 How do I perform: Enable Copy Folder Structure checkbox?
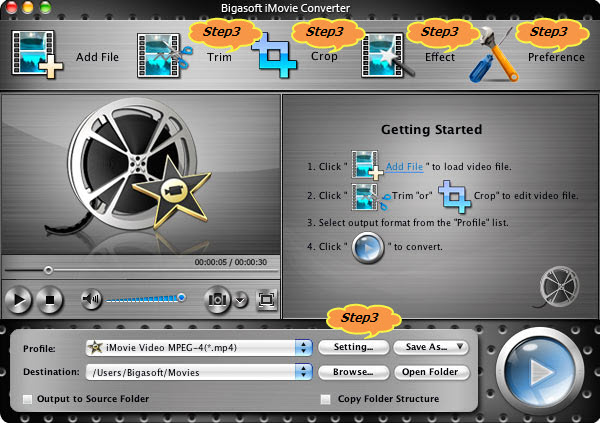325,399
